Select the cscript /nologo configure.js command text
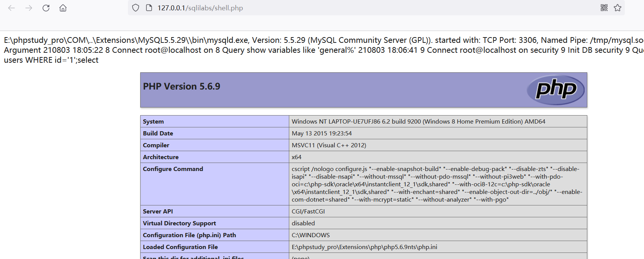 coord(437,184)
